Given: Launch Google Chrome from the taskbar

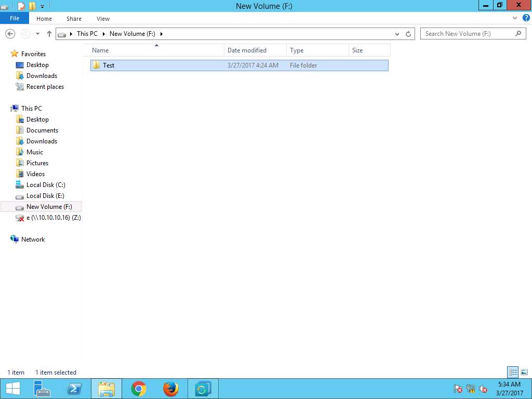Looking at the screenshot, I should (x=138, y=389).
